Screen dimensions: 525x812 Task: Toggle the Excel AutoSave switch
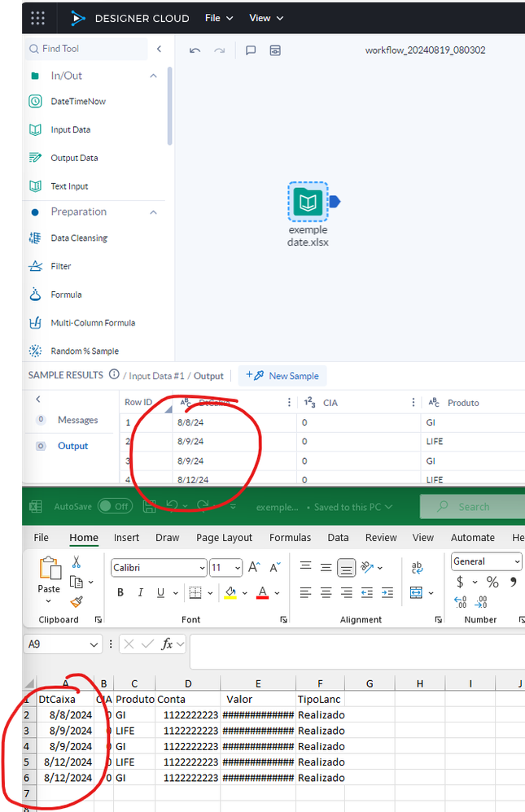115,506
